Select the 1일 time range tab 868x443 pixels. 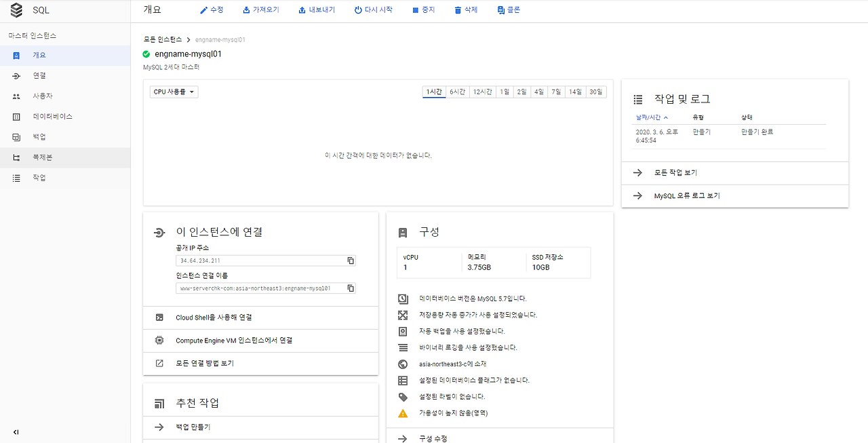505,92
